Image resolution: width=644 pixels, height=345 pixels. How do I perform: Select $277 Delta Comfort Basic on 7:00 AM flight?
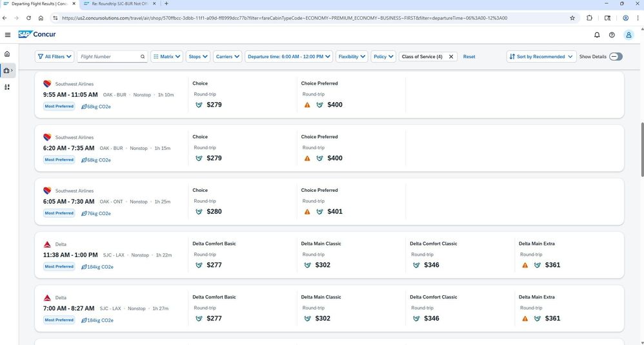point(214,319)
